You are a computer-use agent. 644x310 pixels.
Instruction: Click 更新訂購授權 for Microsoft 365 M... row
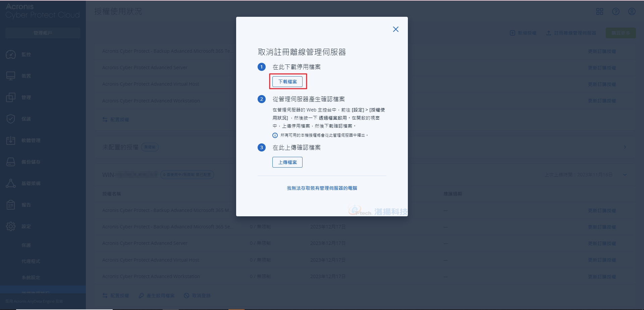602,211
